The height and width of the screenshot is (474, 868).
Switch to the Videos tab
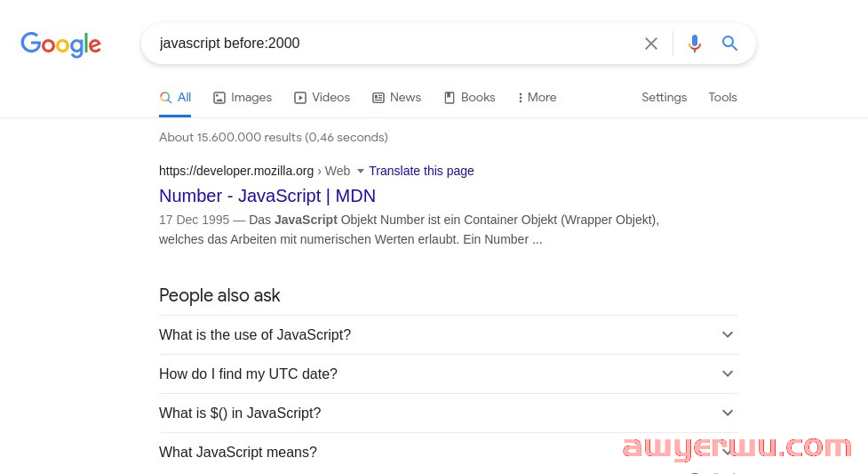coord(322,98)
